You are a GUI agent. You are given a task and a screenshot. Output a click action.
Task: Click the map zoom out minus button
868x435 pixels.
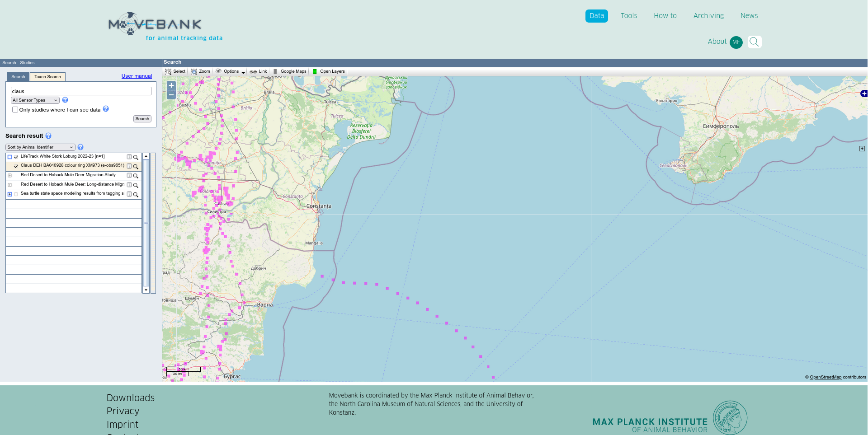point(171,95)
